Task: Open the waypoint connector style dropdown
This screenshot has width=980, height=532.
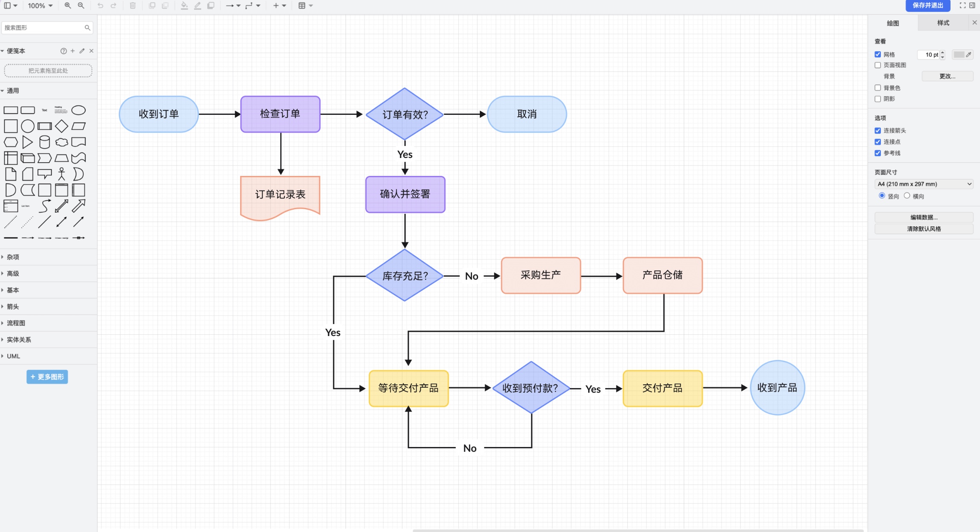Action: pyautogui.click(x=252, y=6)
